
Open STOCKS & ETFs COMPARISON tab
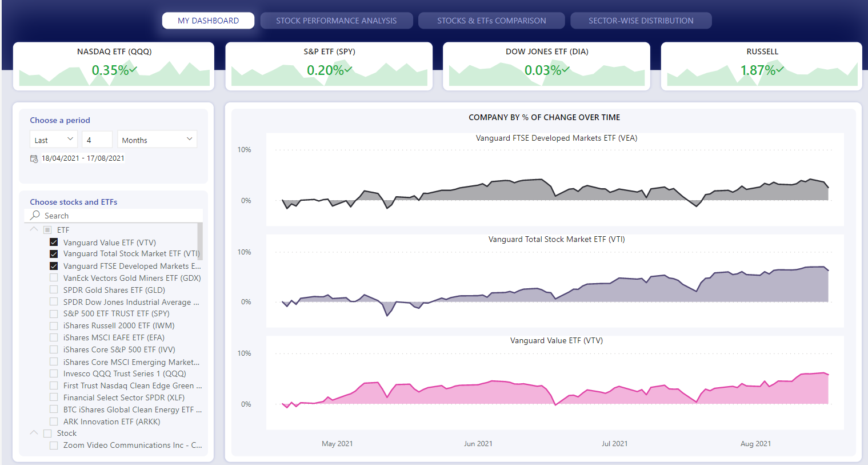point(491,21)
